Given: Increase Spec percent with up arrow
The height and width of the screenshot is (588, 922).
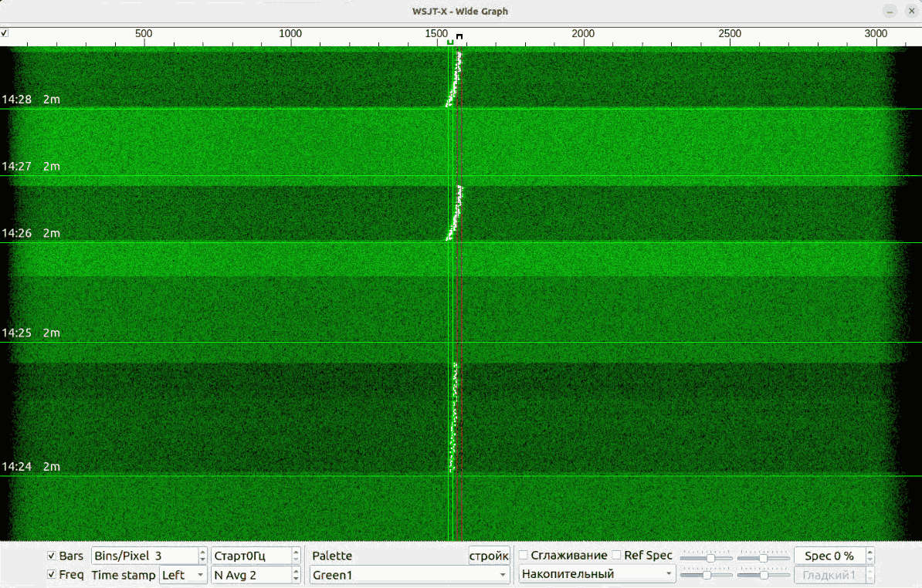Looking at the screenshot, I should (870, 552).
